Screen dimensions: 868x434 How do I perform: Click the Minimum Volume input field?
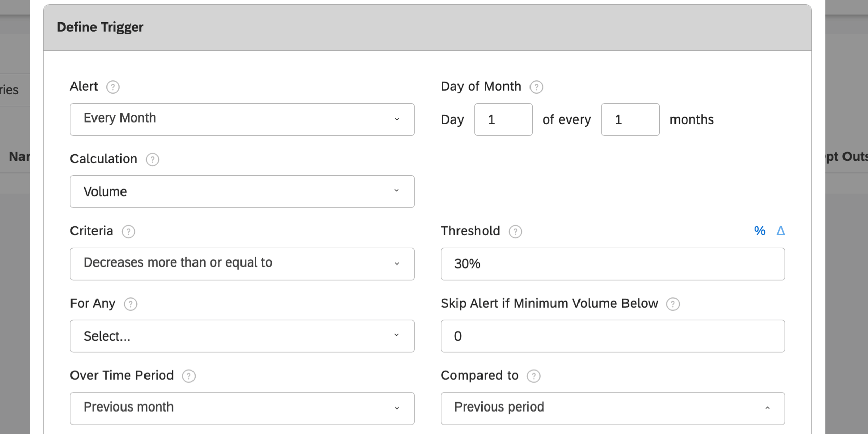click(613, 336)
